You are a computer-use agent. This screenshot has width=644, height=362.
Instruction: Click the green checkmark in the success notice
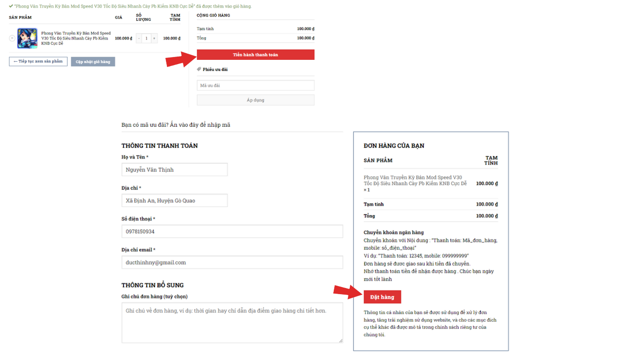[11, 6]
